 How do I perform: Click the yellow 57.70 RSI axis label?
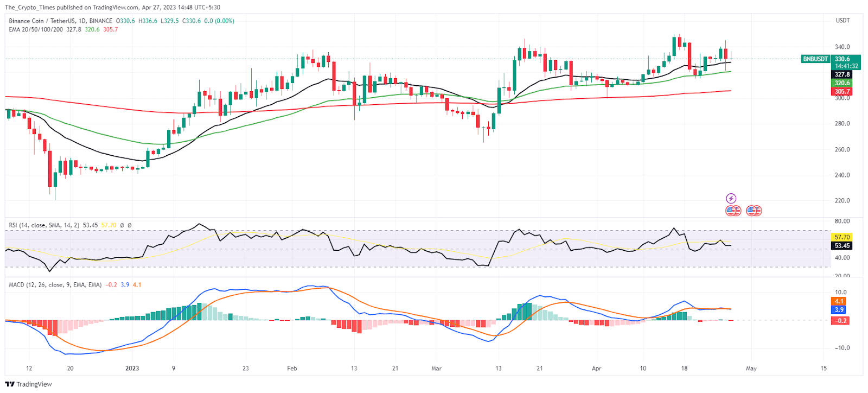coord(842,237)
